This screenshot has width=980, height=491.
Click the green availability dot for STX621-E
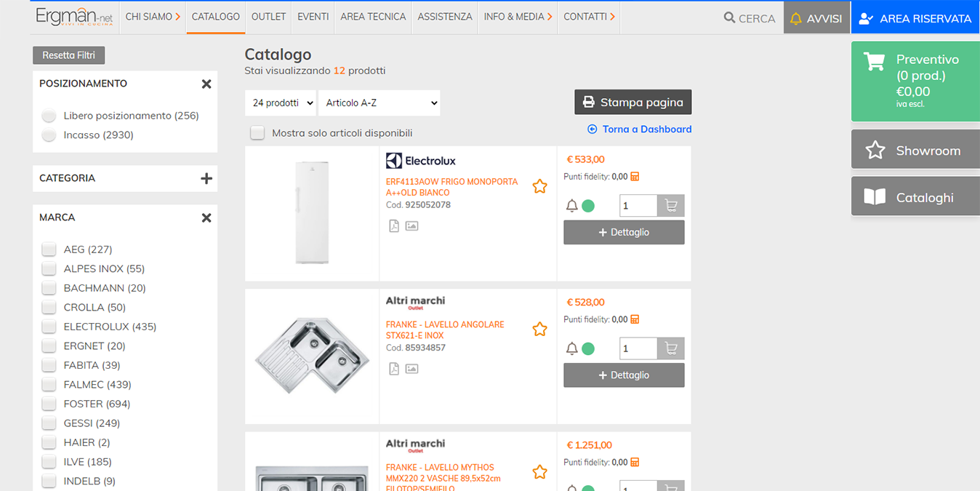tap(588, 348)
